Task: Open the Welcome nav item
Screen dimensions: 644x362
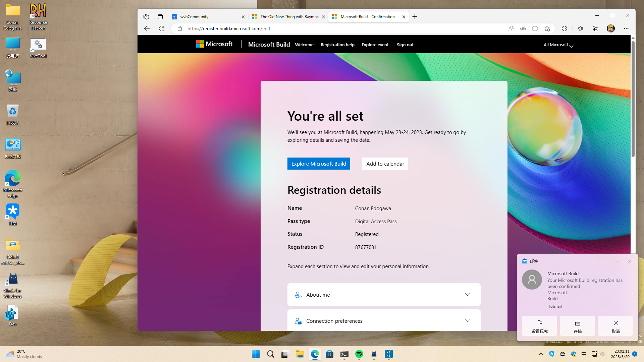Action: [x=304, y=45]
